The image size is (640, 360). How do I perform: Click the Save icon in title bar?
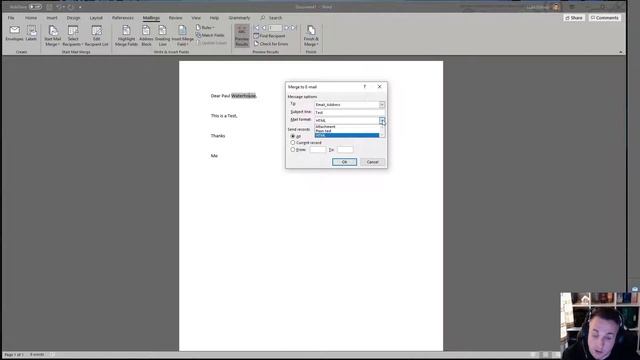click(x=49, y=7)
